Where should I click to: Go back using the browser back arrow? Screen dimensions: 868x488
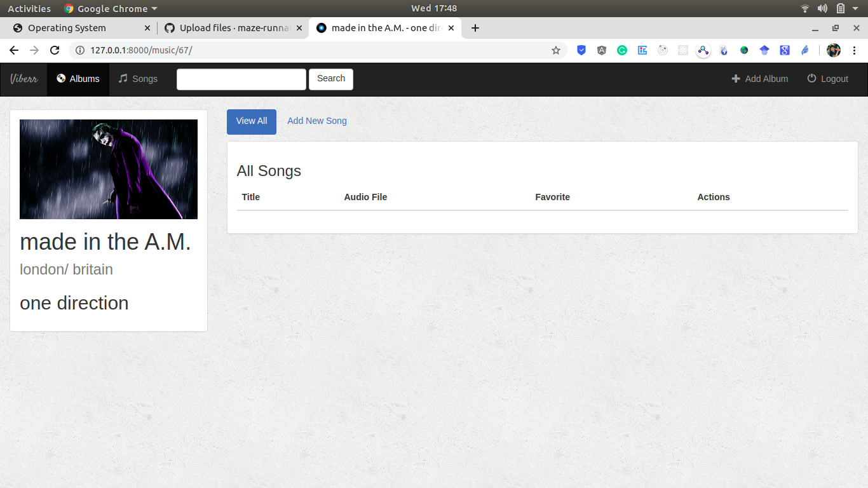coord(14,50)
